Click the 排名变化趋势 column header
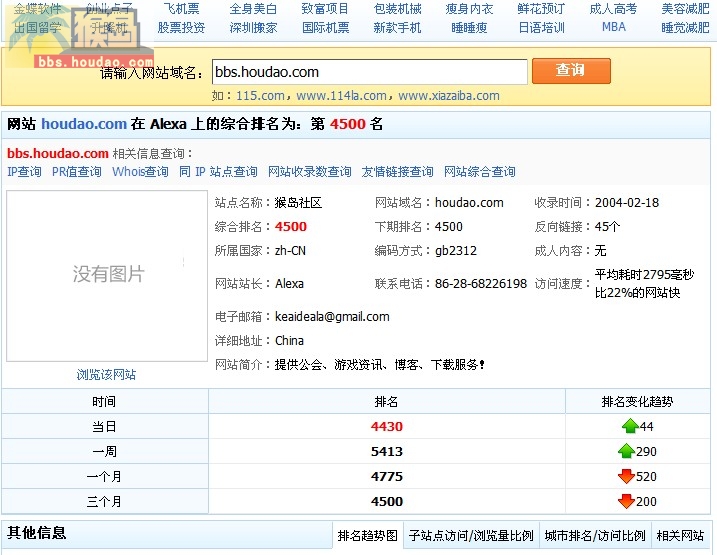The width and height of the screenshot is (717, 555). (637, 401)
